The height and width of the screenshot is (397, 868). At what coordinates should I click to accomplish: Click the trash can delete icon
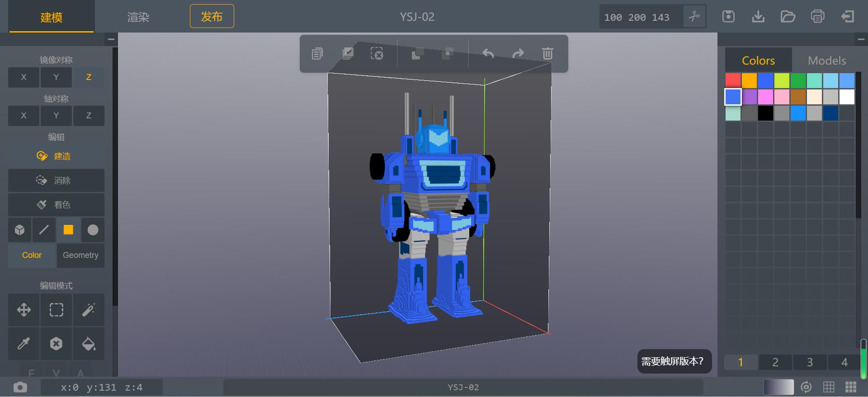[547, 54]
